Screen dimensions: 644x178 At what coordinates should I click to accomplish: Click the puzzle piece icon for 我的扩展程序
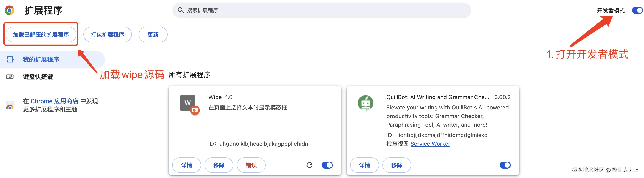pos(10,59)
